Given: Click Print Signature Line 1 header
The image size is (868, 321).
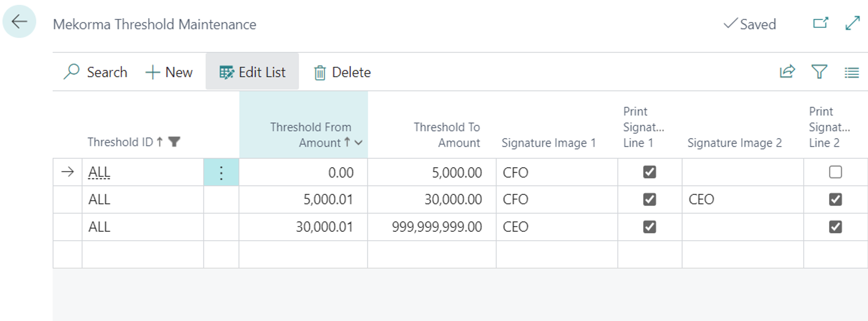Looking at the screenshot, I should [x=643, y=127].
